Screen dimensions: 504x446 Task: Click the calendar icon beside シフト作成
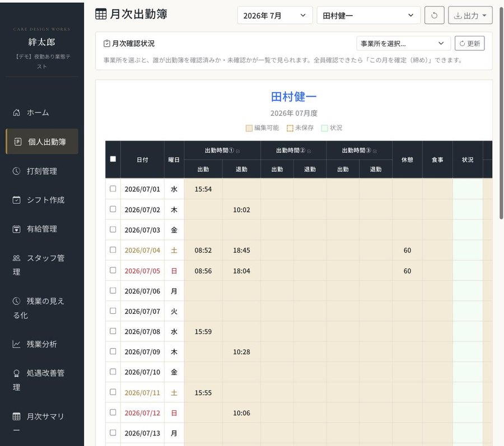pos(16,200)
